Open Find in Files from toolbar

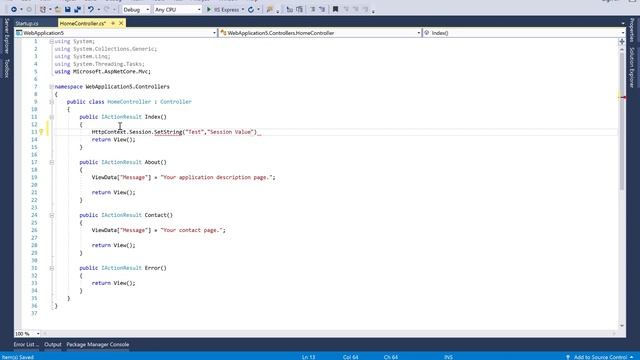269,9
